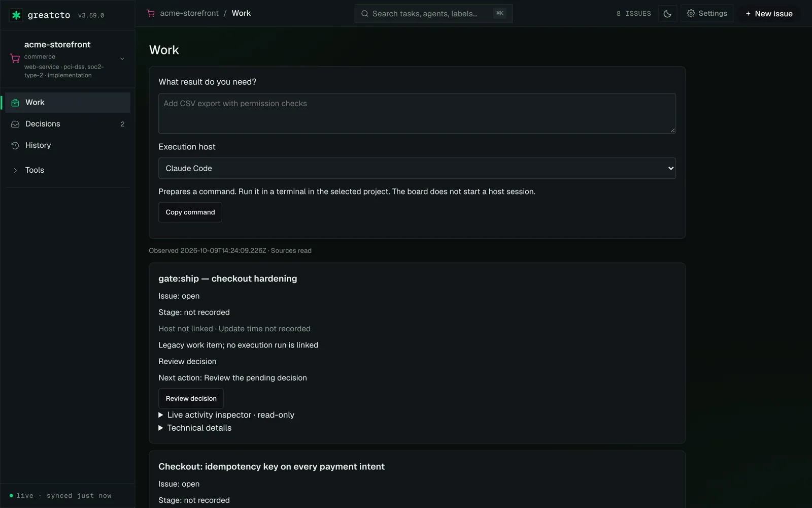812x508 pixels.
Task: Click the gear icon inside Settings button
Action: click(x=691, y=14)
